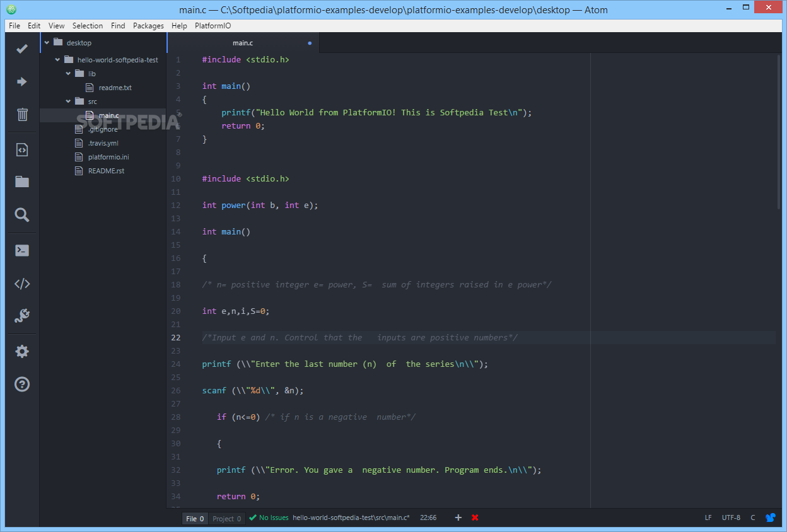The width and height of the screenshot is (787, 532).
Task: Click the LF line ending selector
Action: 708,518
